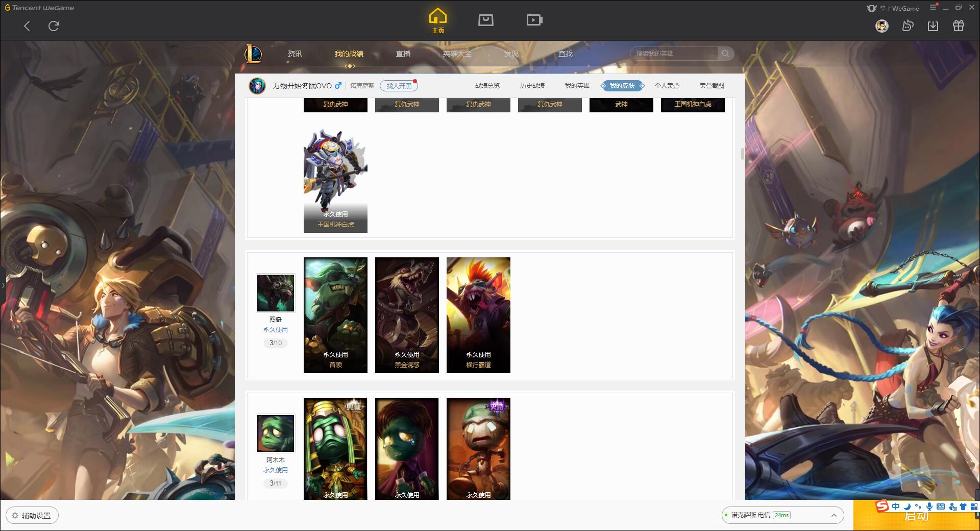
Task: Open the 首领 Twitch skin card
Action: point(335,315)
